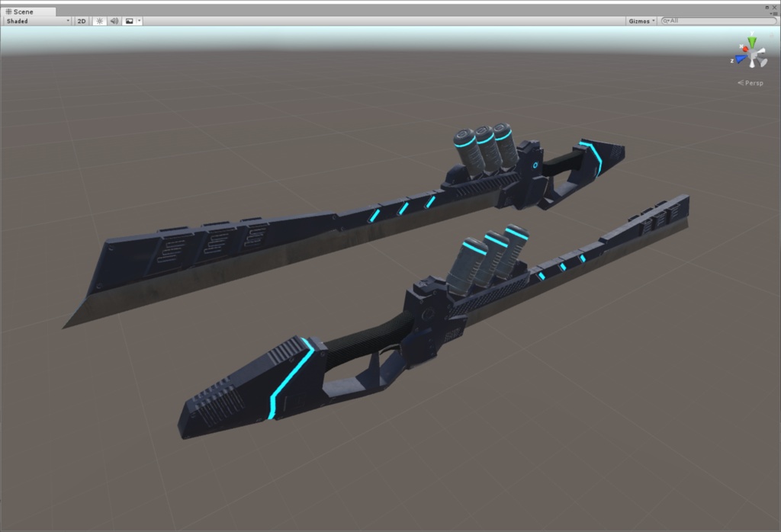This screenshot has width=781, height=532.
Task: Open the effects dropdown arrow next to the image icon
Action: 138,21
